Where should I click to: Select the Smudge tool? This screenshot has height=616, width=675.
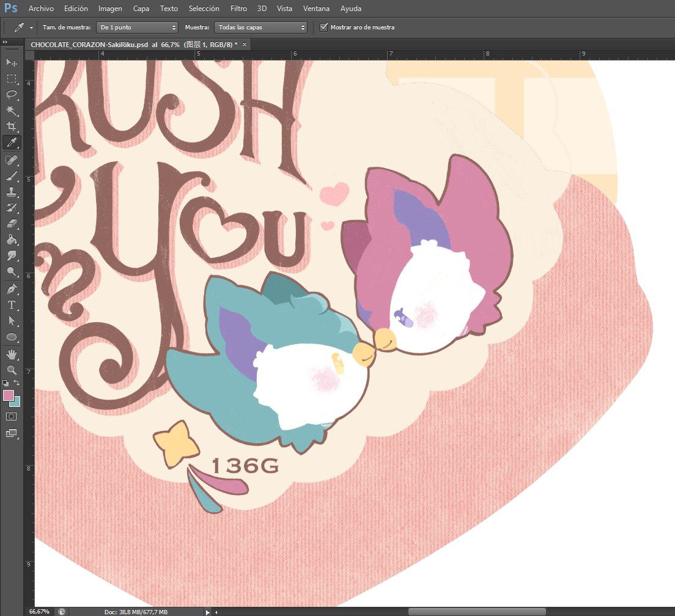12,255
